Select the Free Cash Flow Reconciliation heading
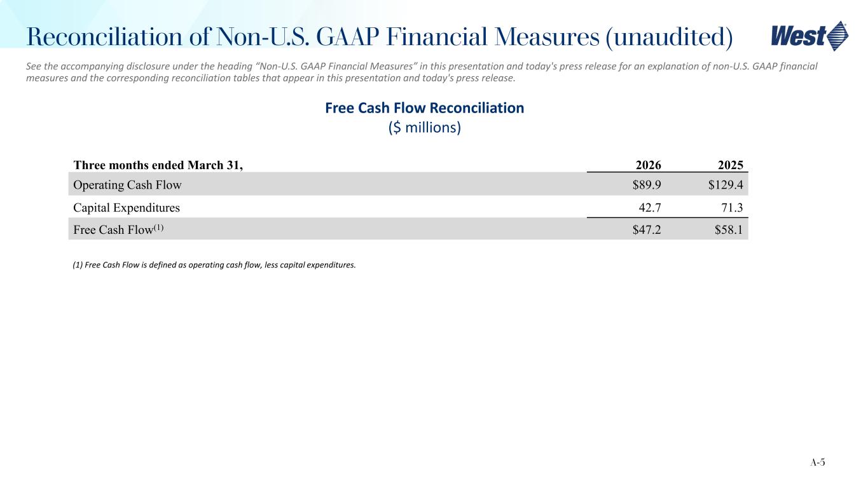The image size is (868, 488). pyautogui.click(x=424, y=108)
